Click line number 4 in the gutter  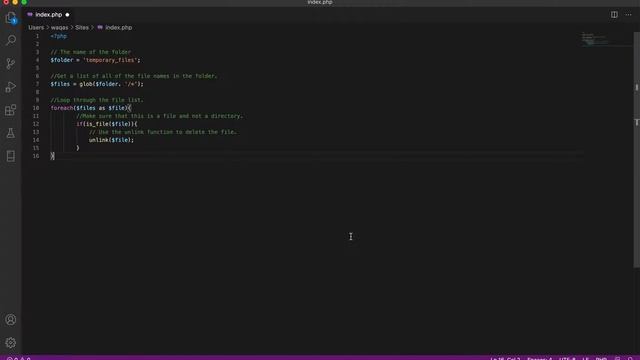coord(37,60)
